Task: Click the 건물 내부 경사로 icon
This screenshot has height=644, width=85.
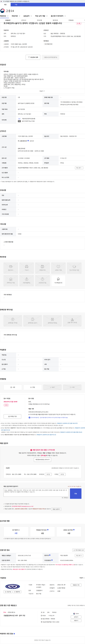Action: tap(72, 321)
